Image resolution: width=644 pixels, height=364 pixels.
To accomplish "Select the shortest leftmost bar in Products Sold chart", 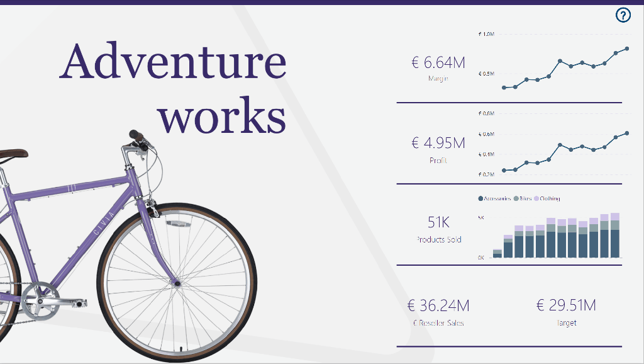I will (x=497, y=254).
